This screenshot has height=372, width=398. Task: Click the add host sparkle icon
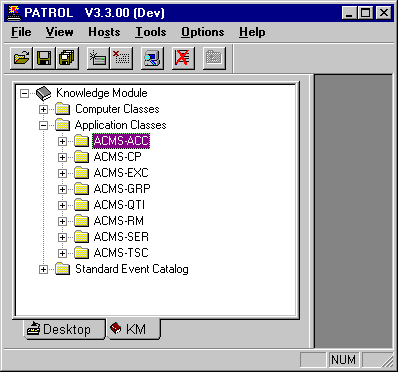click(x=98, y=58)
